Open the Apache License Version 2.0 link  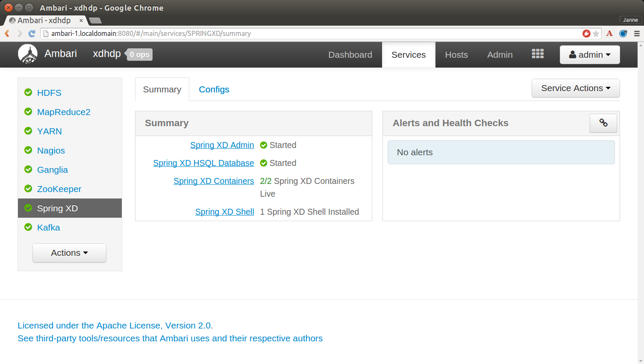tap(115, 326)
